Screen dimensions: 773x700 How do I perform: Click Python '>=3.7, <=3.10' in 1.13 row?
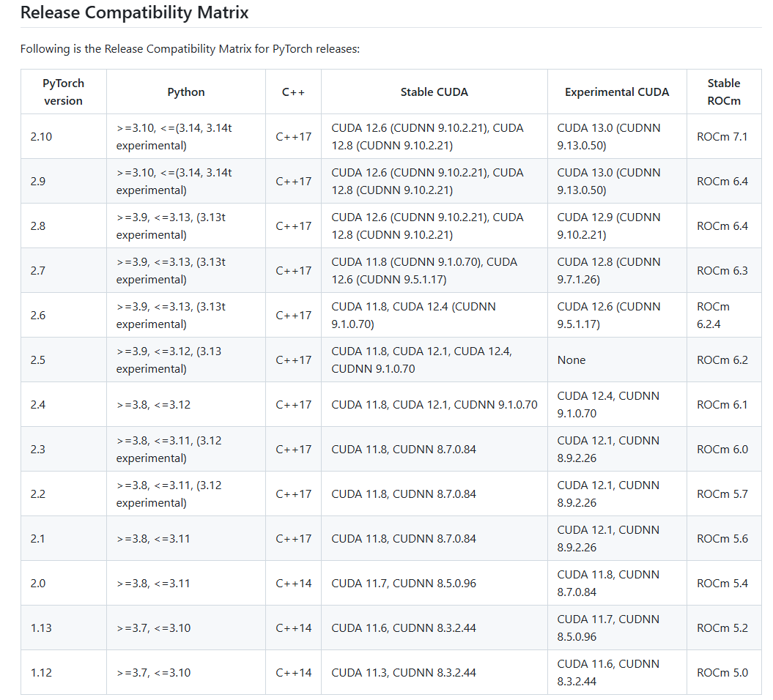[186, 628]
